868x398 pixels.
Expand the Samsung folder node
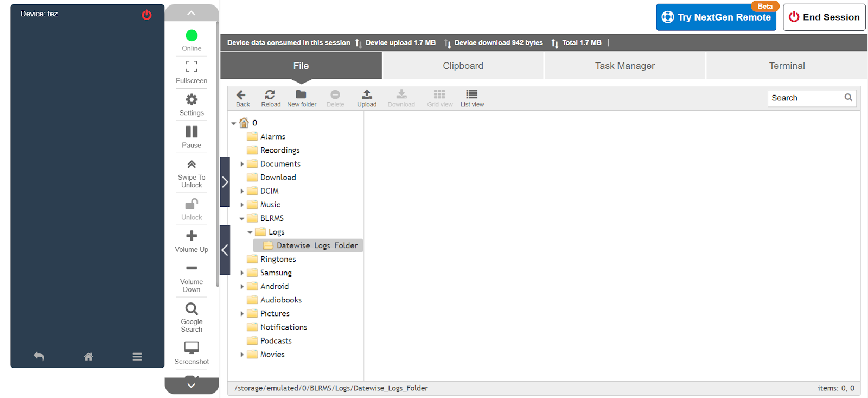(242, 273)
